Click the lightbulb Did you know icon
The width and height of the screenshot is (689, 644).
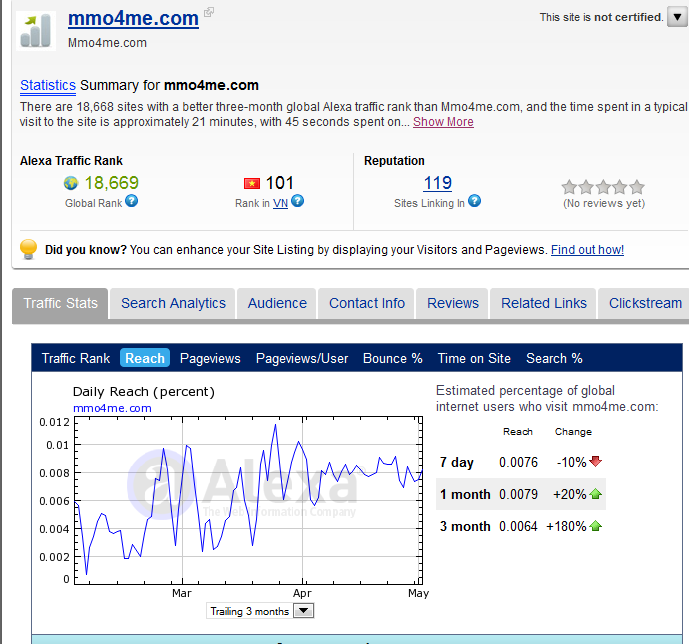[x=28, y=249]
